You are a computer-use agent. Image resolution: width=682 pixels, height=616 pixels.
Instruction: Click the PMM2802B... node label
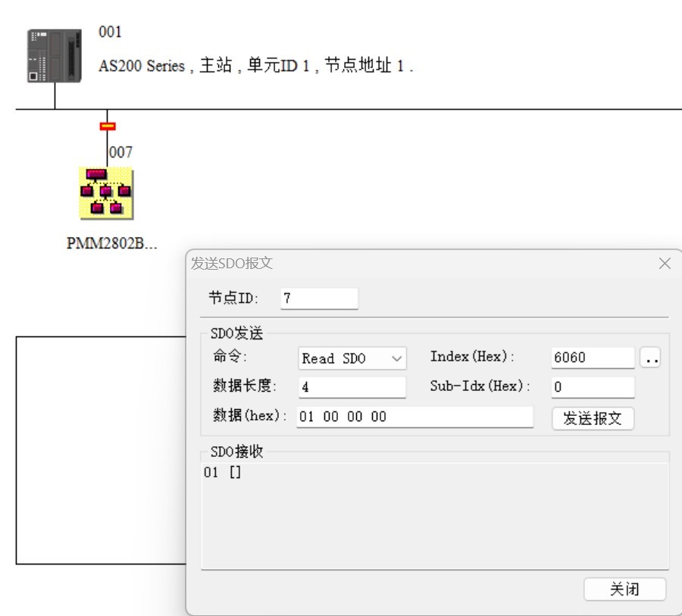112,243
